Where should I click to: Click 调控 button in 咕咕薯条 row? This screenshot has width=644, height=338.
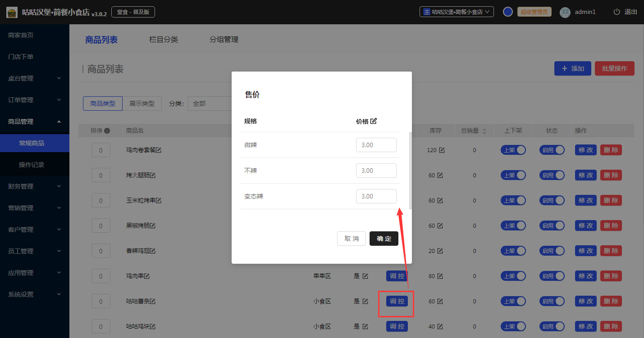tap(397, 301)
